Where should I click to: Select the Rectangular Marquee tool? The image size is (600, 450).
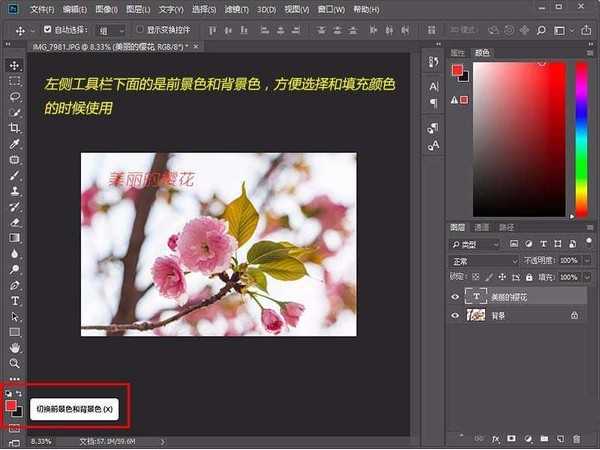point(15,81)
